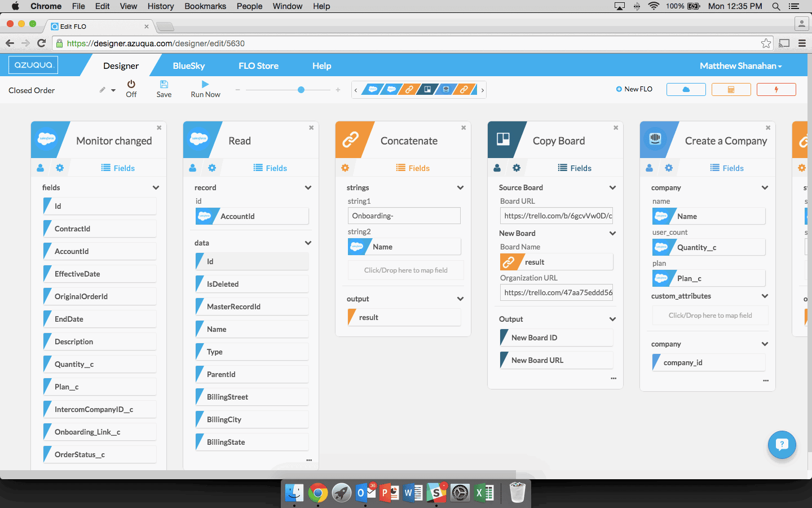Save the FLO with the Save icon

coord(164,89)
